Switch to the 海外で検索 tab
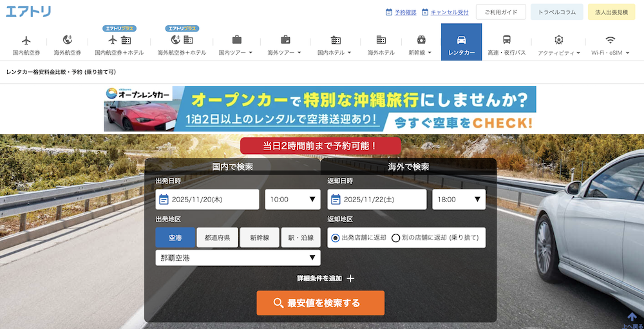The height and width of the screenshot is (329, 644). pyautogui.click(x=408, y=167)
